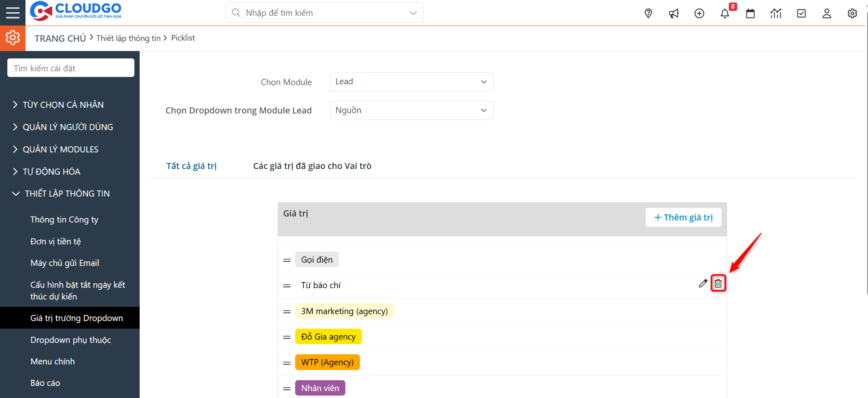
Task: Open the calendar icon in the header
Action: [750, 13]
